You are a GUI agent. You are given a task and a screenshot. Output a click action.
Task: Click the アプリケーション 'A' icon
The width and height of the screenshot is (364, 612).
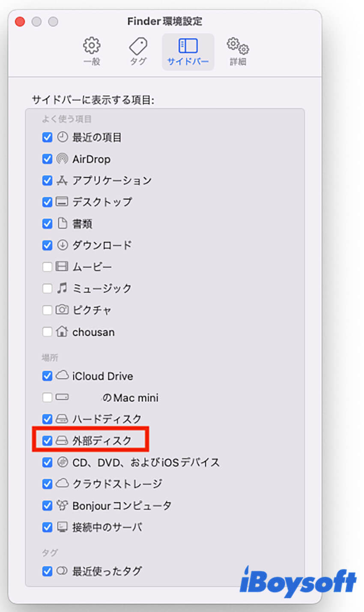(62, 180)
